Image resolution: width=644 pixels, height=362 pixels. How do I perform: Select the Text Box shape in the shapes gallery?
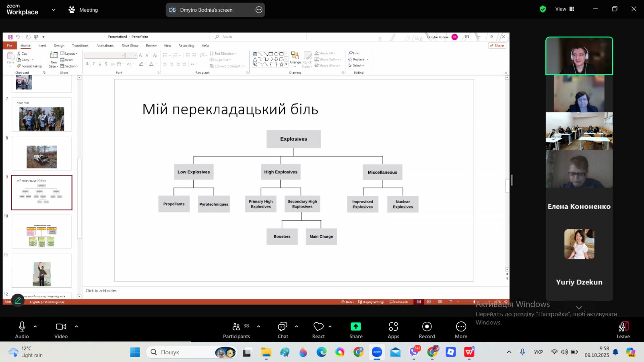[255, 53]
